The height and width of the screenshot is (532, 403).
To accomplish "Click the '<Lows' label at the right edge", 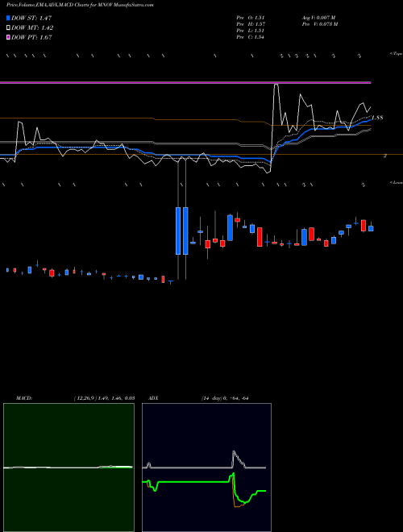I will click(396, 182).
